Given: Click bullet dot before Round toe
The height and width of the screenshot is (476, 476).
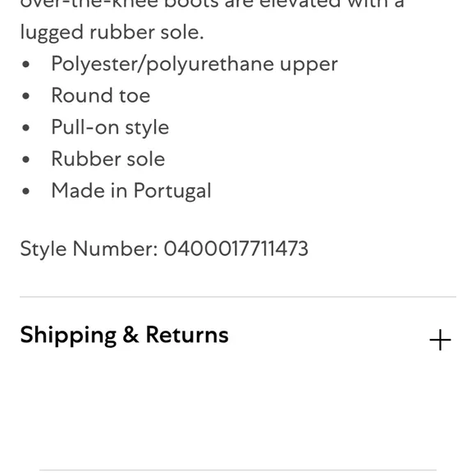Looking at the screenshot, I should coord(26,96).
